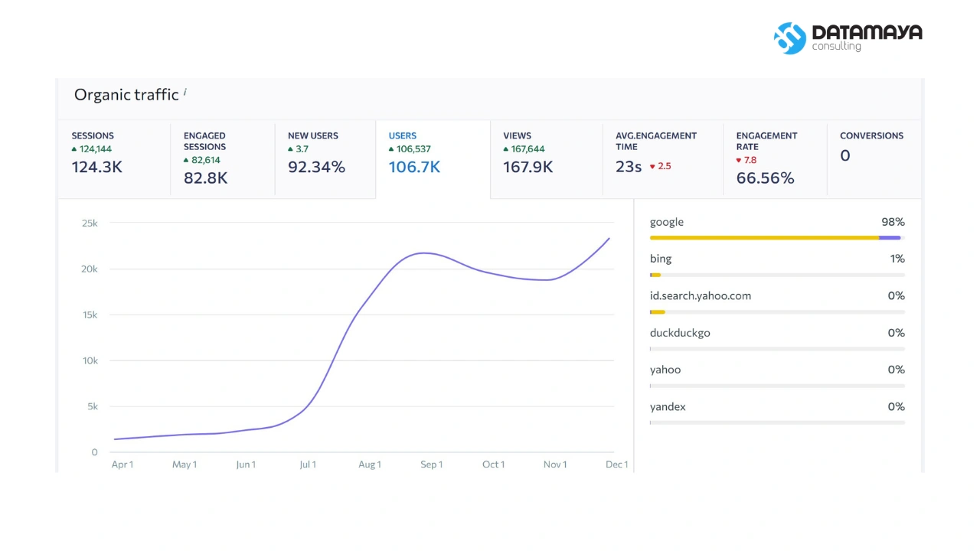Open the info icon beside Organic traffic
Screen dimensions: 980x551
click(x=185, y=92)
